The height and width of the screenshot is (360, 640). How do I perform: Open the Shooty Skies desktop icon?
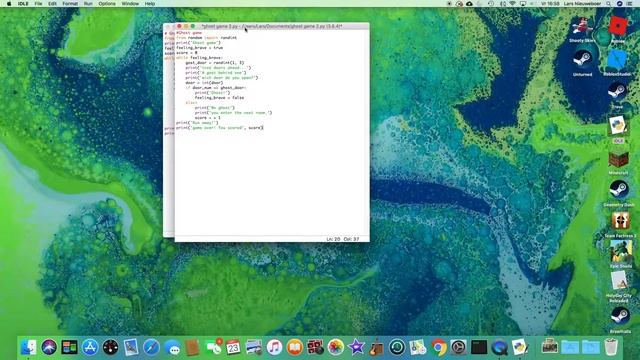tap(582, 27)
